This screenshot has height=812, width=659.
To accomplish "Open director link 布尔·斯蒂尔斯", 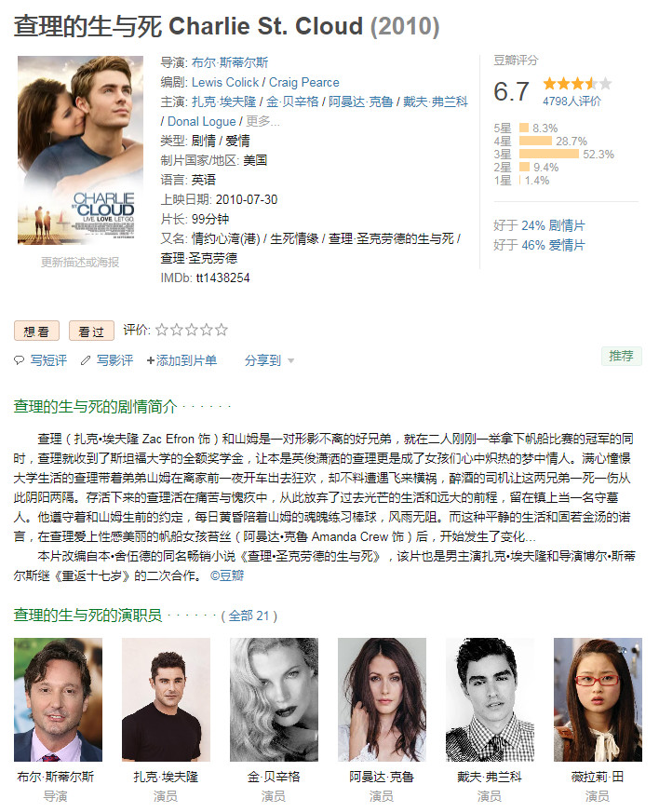I will tap(230, 62).
